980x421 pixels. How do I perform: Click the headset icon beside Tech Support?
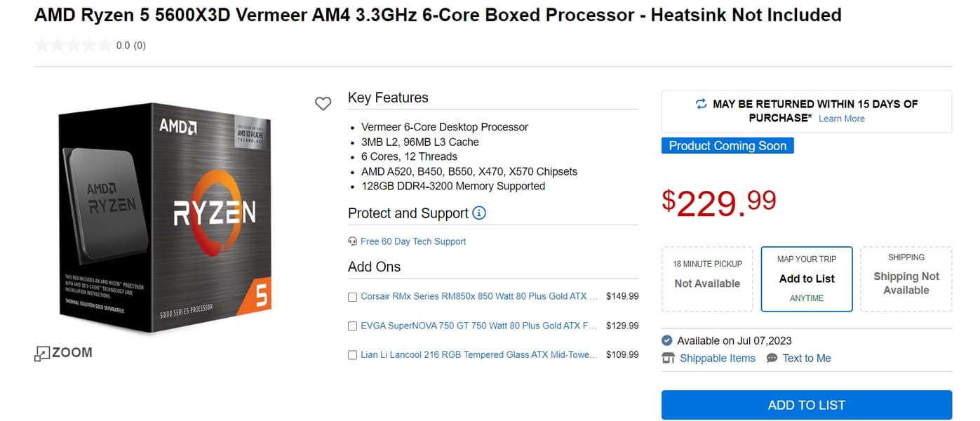pos(352,241)
